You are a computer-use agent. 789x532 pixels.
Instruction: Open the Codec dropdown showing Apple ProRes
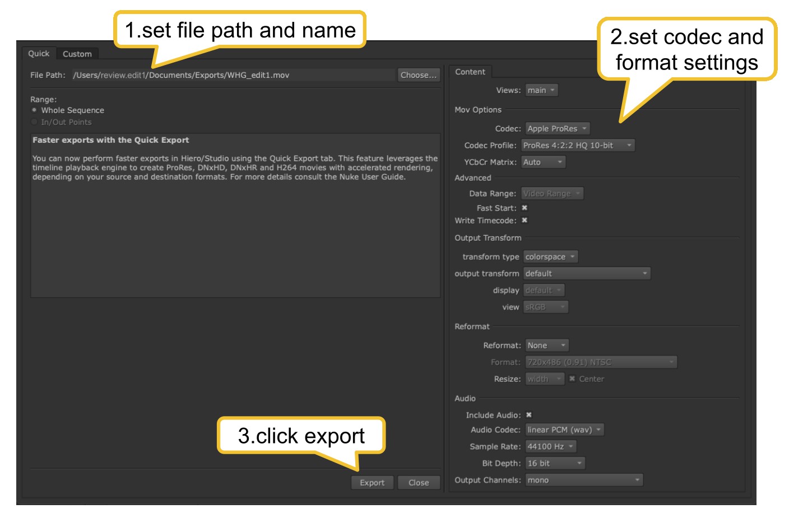557,129
